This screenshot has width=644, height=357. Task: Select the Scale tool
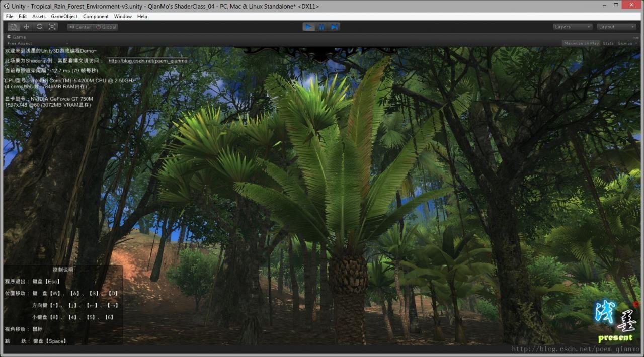point(52,27)
